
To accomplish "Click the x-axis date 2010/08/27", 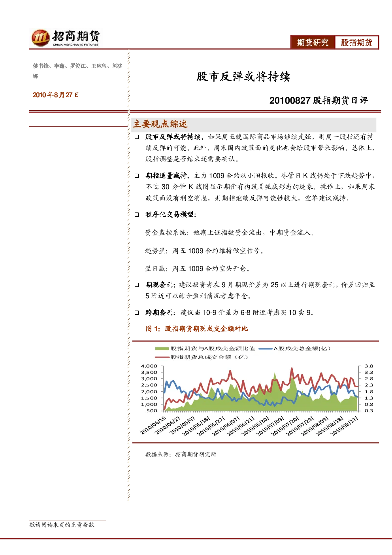I will click(345, 426).
